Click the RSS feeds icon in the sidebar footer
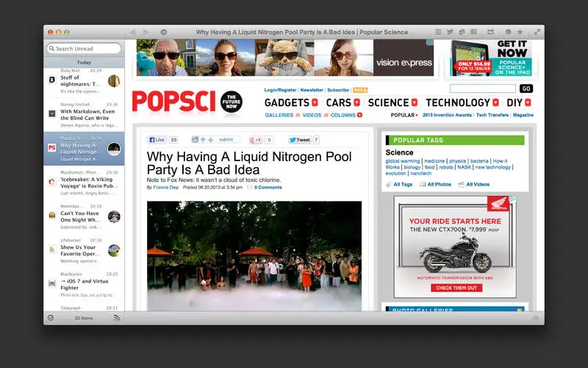The height and width of the screenshot is (368, 588). 117,318
